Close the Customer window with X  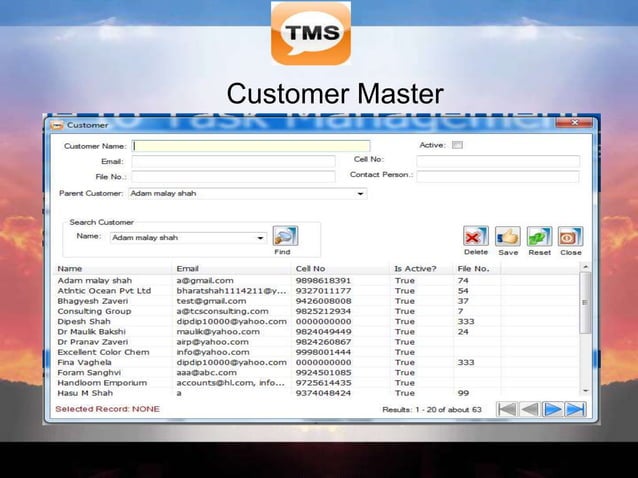point(574,122)
